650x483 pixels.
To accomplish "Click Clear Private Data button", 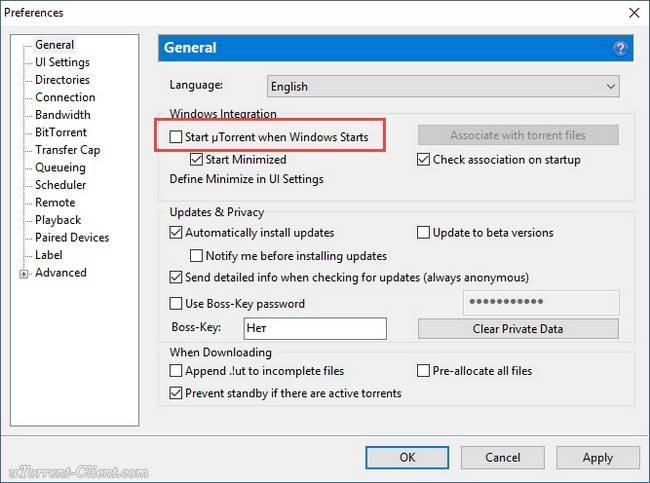I will pos(518,329).
